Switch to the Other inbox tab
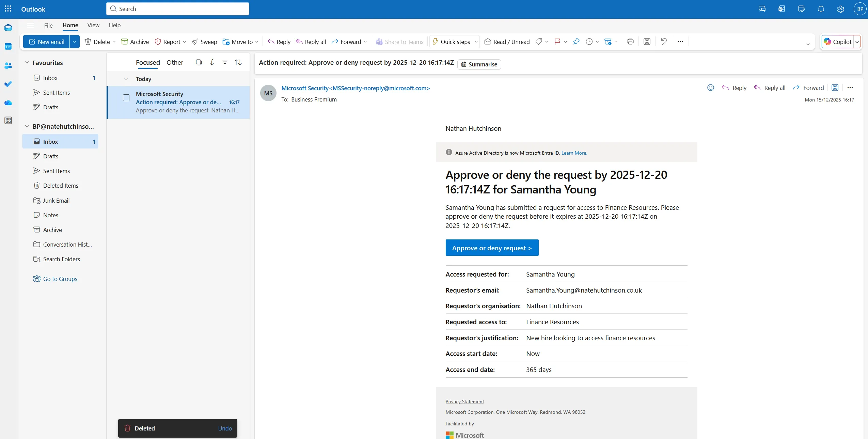Image resolution: width=868 pixels, height=439 pixels. [175, 62]
